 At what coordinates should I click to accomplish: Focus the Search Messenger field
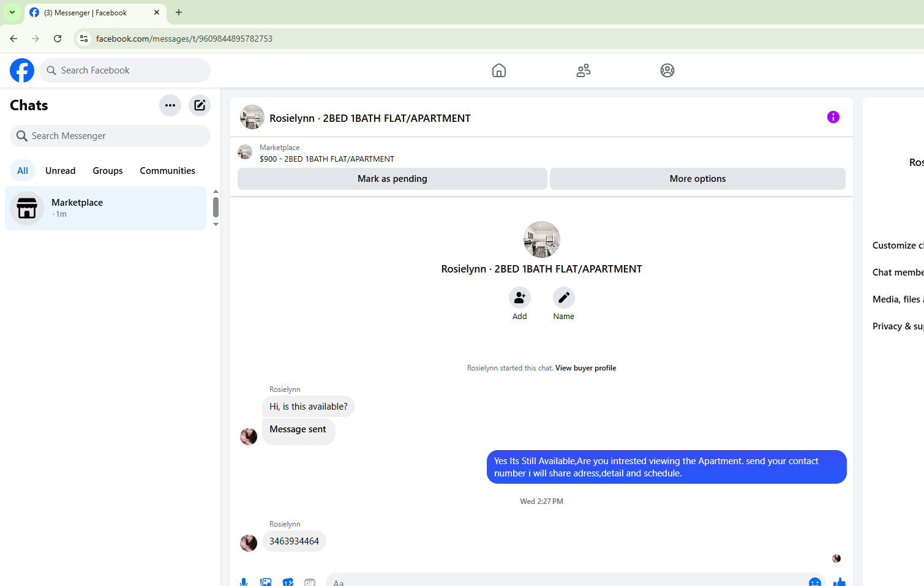[x=110, y=136]
